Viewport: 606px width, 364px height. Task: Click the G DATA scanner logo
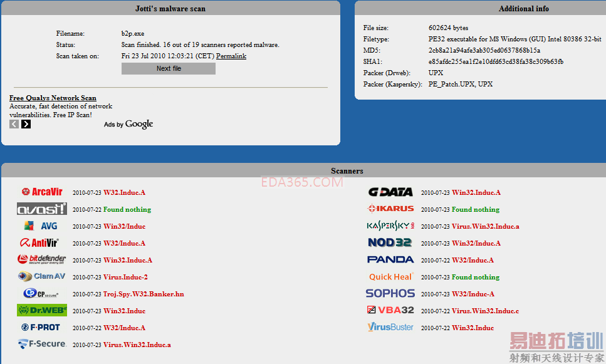(x=390, y=192)
